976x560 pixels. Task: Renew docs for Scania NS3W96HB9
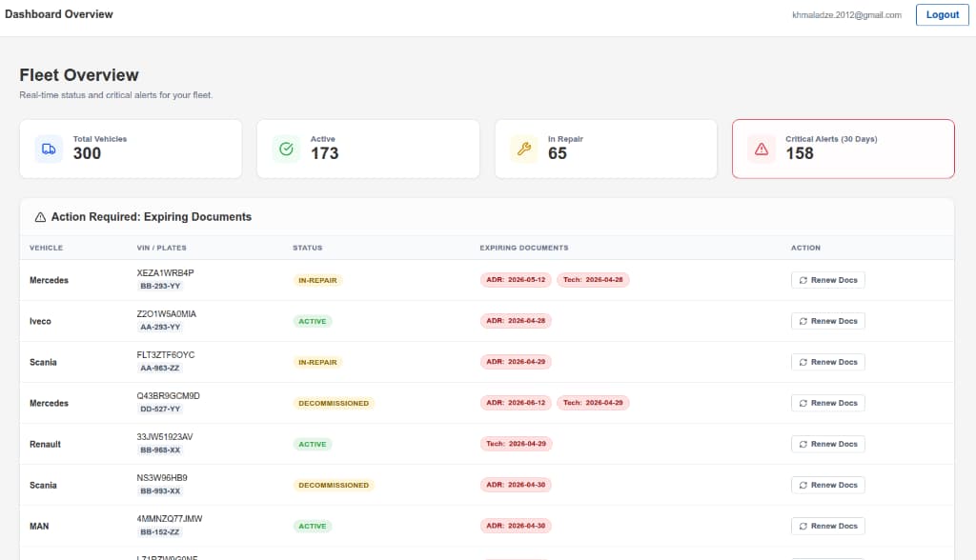pos(828,486)
